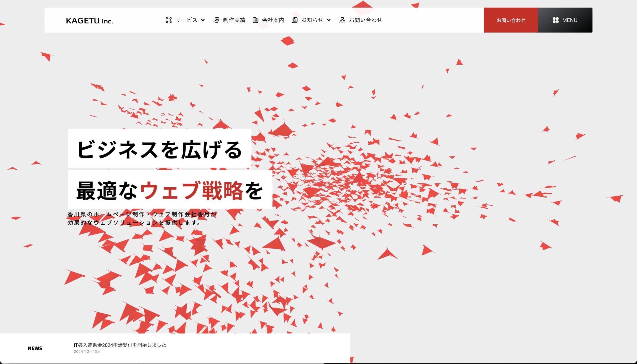Open the サービス menu item text
Image resolution: width=637 pixels, height=364 pixels.
click(x=186, y=20)
